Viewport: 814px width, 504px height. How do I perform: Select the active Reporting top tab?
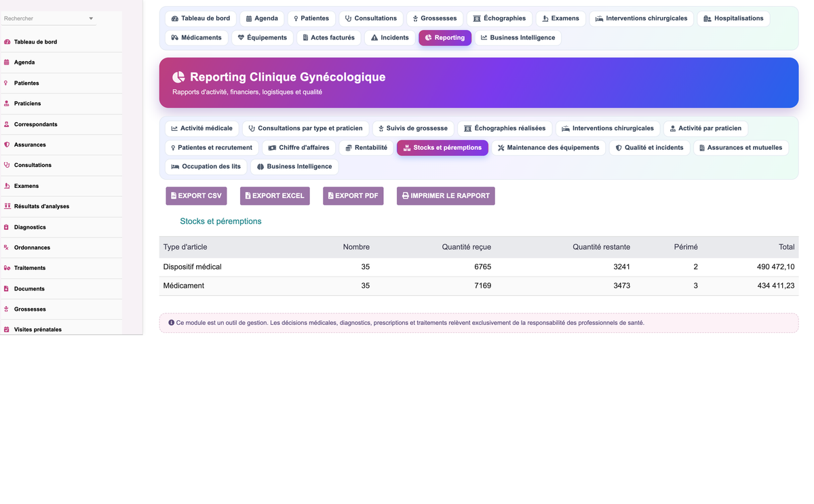point(445,38)
